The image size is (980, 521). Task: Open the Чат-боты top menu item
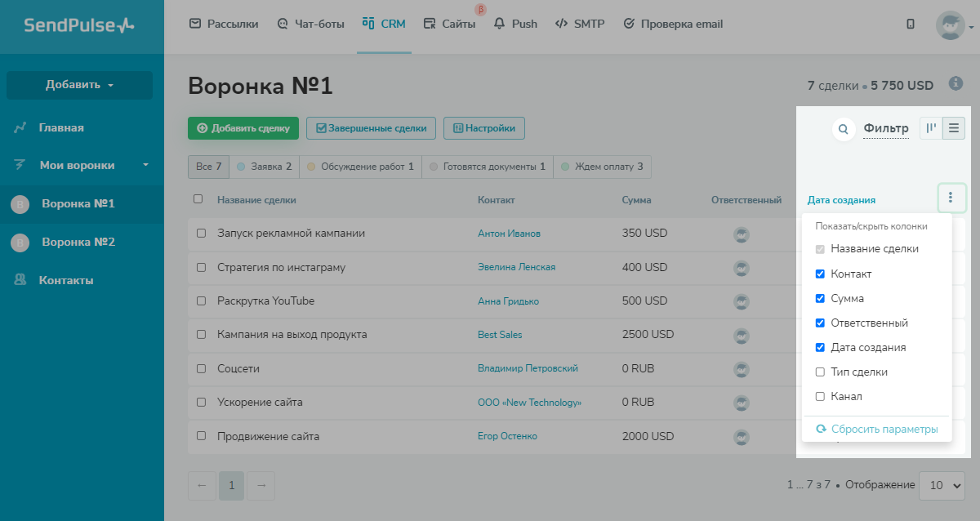point(311,24)
